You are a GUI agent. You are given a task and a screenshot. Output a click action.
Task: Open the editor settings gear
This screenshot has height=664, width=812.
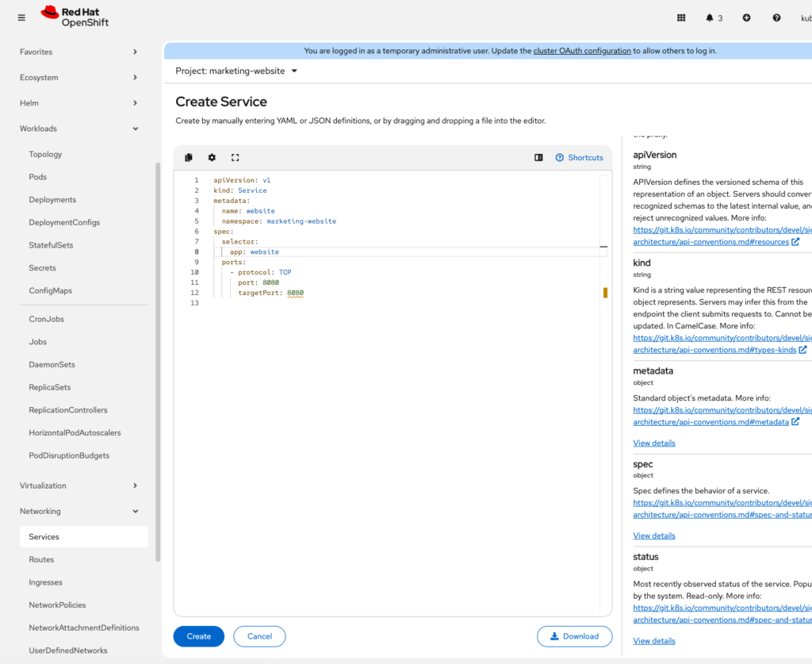(212, 158)
